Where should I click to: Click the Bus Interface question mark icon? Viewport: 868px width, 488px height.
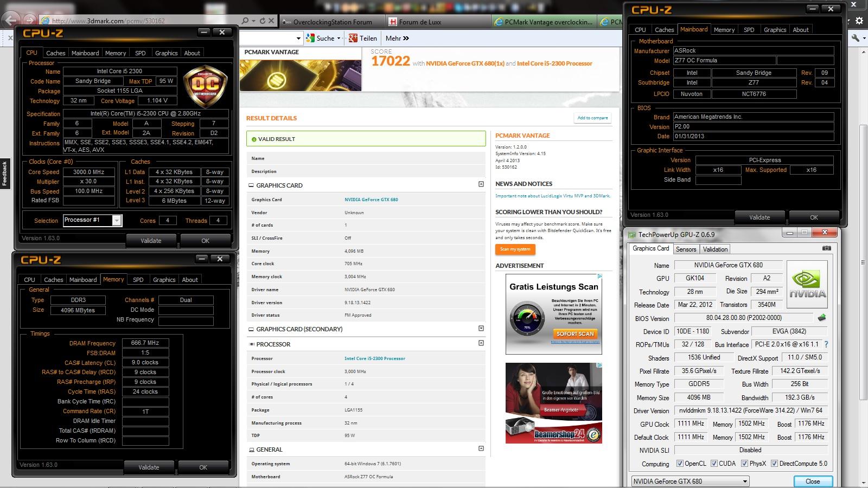click(826, 344)
